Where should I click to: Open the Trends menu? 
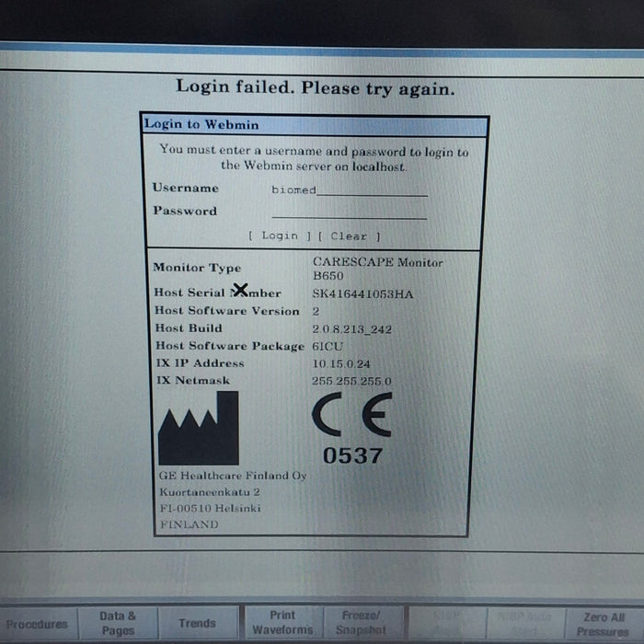click(198, 623)
